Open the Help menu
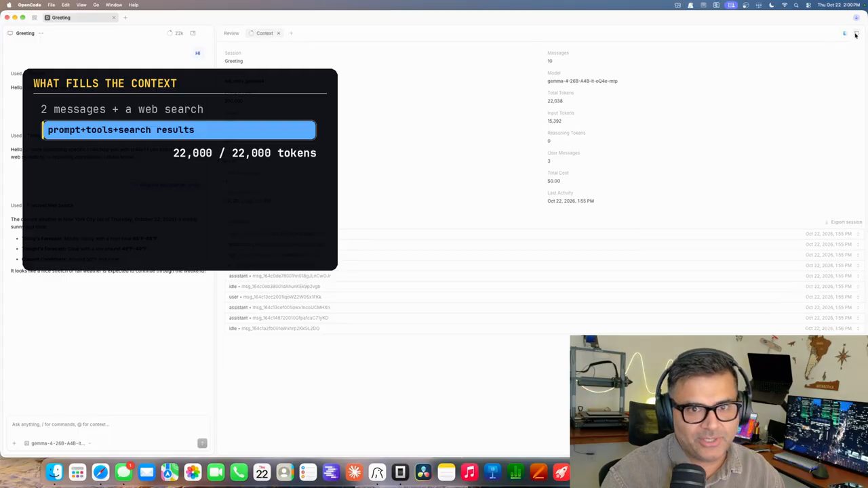Viewport: 868px width, 488px height. 134,5
